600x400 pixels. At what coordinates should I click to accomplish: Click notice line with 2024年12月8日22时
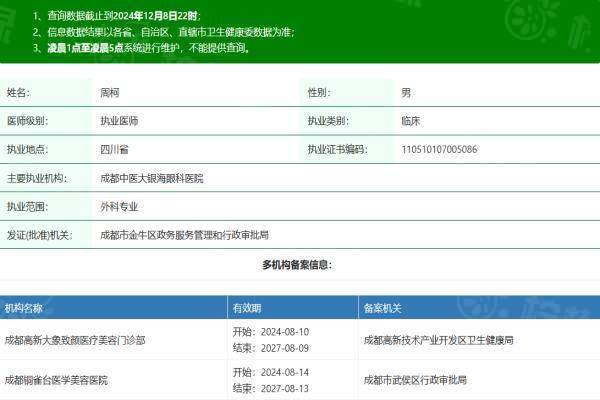pos(117,16)
